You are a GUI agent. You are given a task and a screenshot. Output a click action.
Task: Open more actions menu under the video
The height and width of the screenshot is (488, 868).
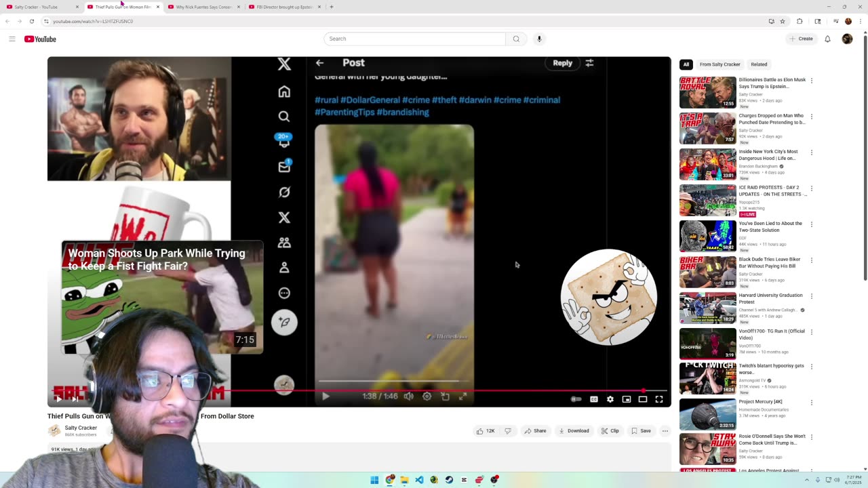point(665,430)
